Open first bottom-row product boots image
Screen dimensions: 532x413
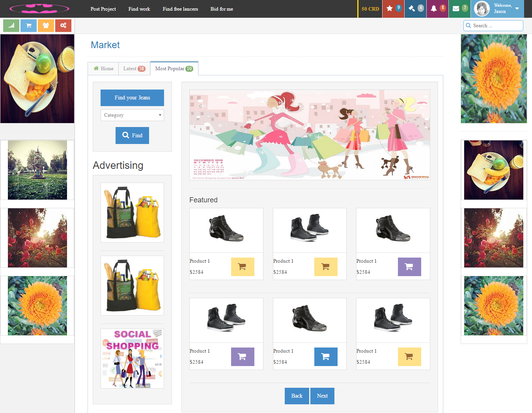(226, 320)
